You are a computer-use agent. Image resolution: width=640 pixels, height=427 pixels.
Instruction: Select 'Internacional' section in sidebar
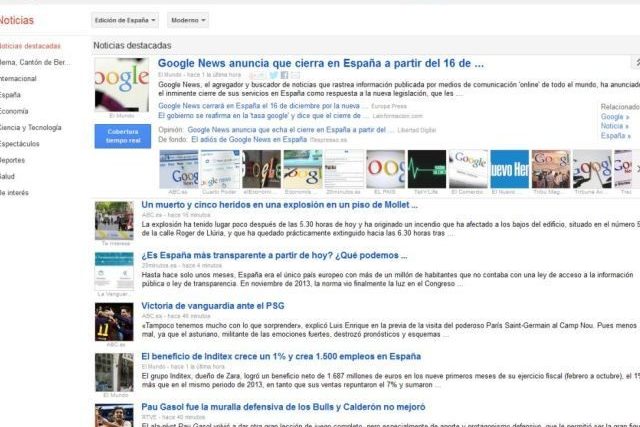[18, 78]
